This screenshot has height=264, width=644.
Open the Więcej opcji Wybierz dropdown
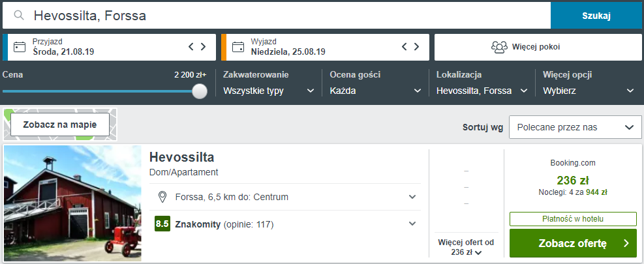tap(589, 91)
